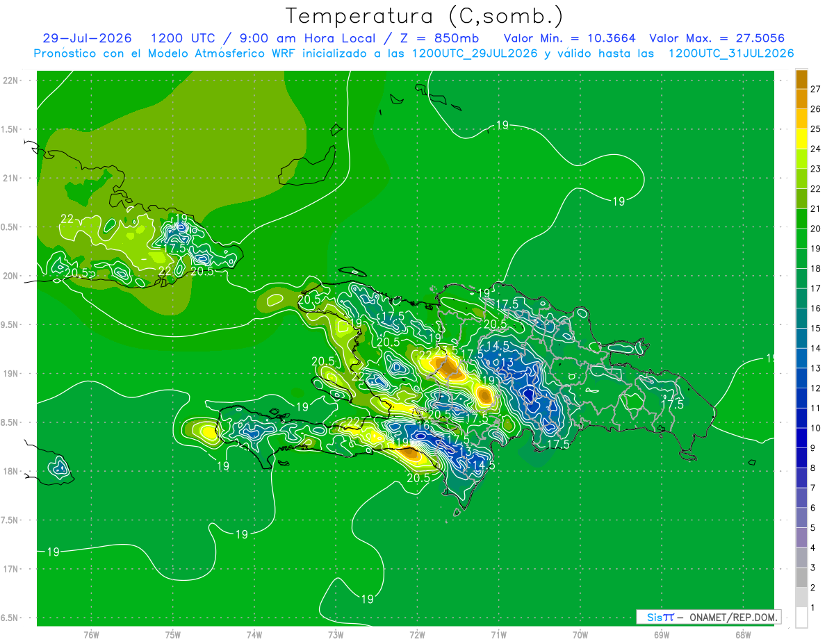Click the '72W' longitude axis label
834x644 pixels.
point(417,635)
